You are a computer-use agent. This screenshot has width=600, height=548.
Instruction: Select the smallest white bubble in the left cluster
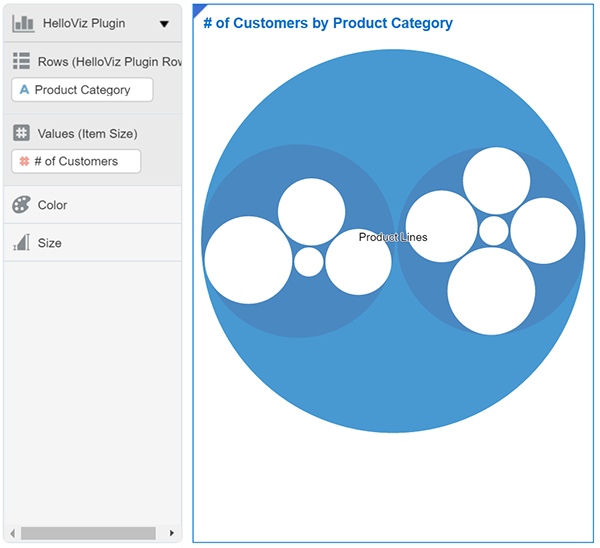click(x=309, y=261)
